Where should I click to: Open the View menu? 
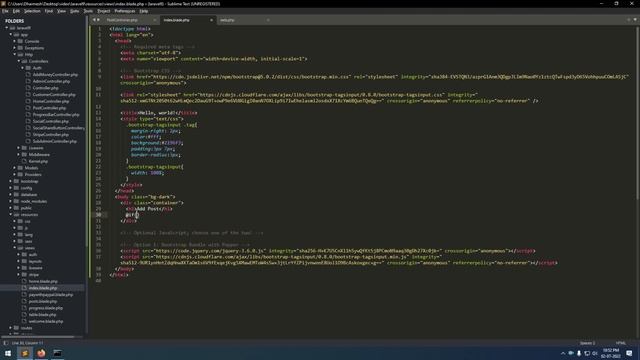point(61,11)
